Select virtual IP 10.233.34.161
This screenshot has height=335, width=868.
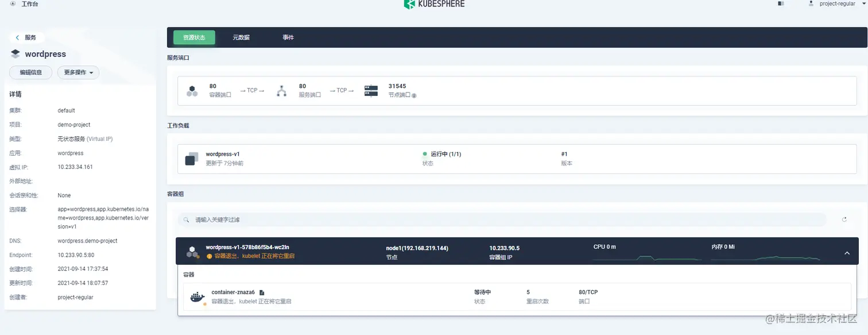[75, 167]
